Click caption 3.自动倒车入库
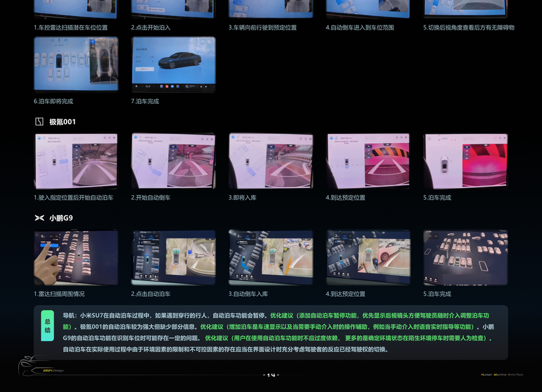Screen dimensions: 542x392 [x=248, y=294]
